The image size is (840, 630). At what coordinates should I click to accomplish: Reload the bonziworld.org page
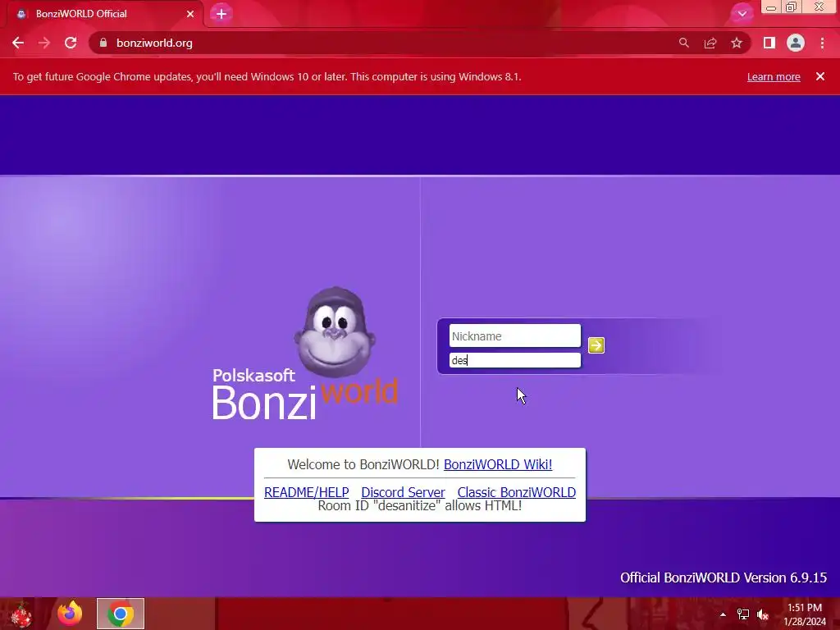click(x=71, y=43)
